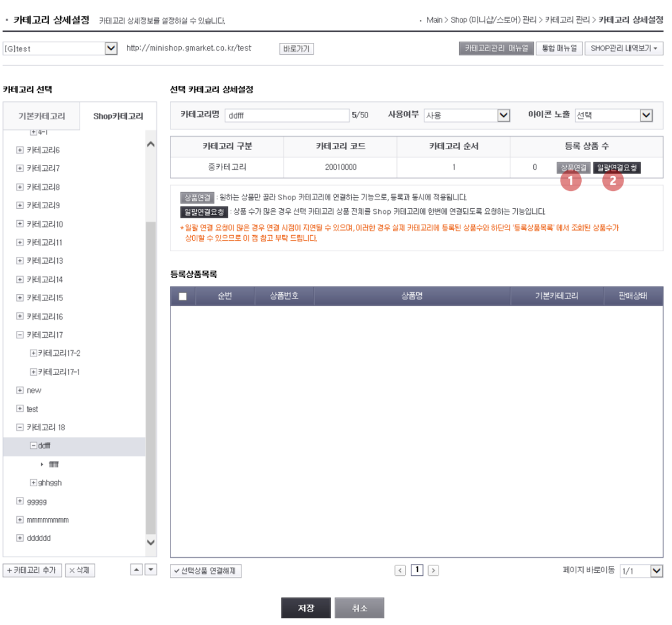Viewport: 672px width, 625px height.
Task: Click the 바로가기 button
Action: pos(297,49)
